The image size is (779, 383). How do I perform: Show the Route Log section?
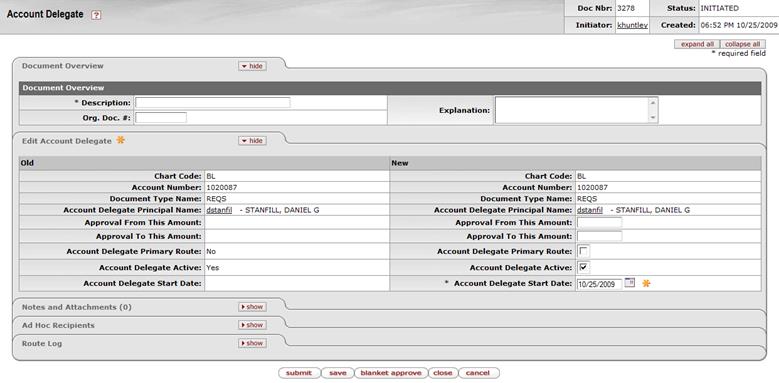(x=252, y=343)
